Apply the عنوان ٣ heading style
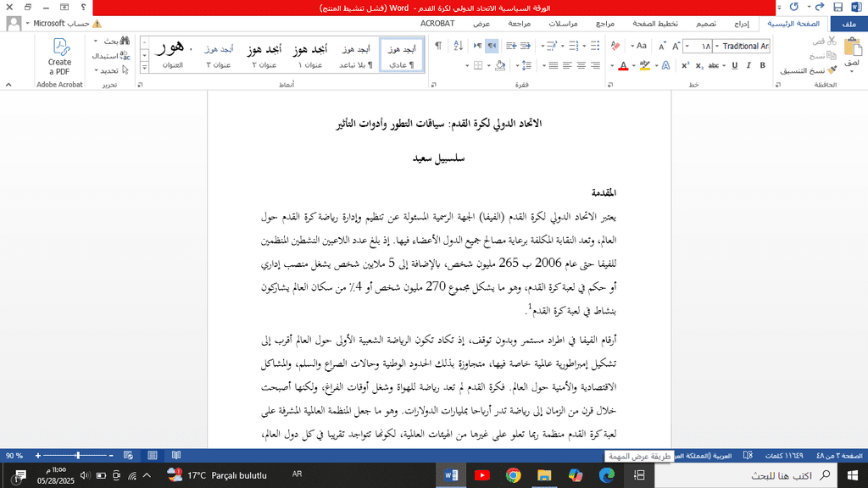The width and height of the screenshot is (868, 488). coord(219,55)
